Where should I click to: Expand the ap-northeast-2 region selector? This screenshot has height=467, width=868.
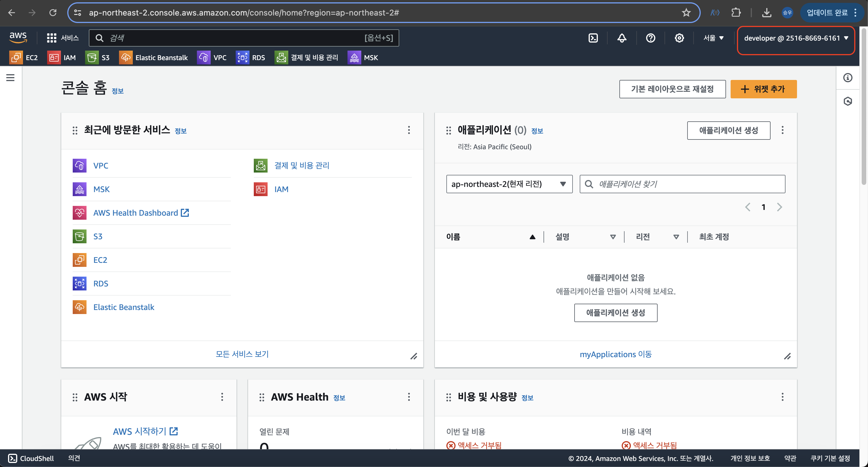click(509, 184)
